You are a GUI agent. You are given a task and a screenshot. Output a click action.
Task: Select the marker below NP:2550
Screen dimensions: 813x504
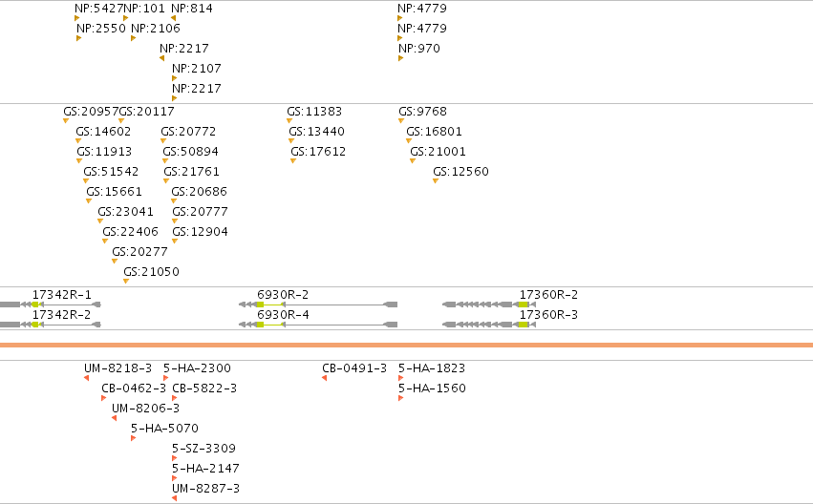tap(78, 38)
